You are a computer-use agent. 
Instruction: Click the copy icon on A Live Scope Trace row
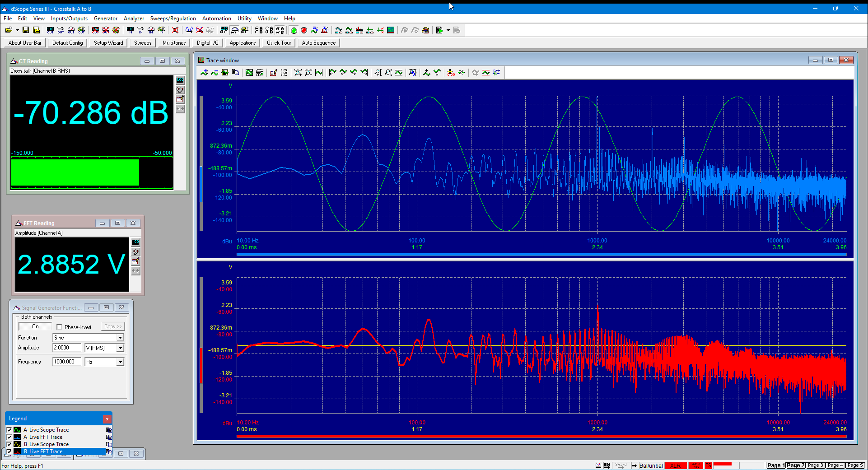pyautogui.click(x=109, y=430)
